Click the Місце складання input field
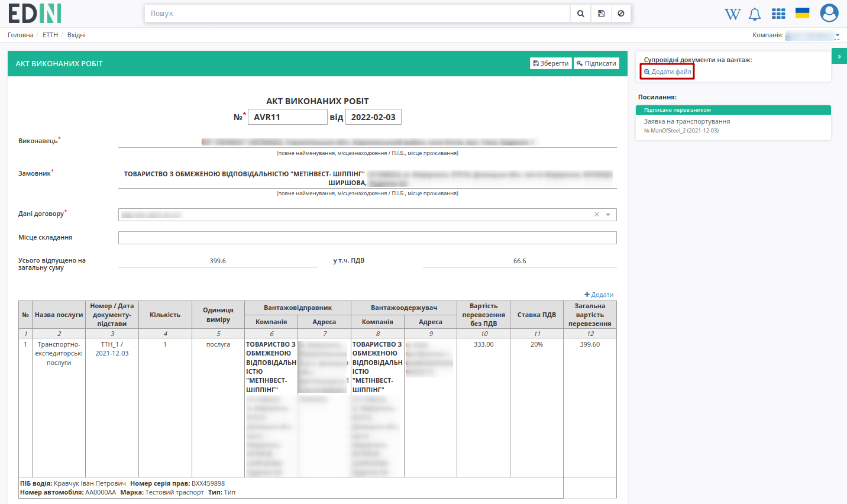 [x=367, y=238]
